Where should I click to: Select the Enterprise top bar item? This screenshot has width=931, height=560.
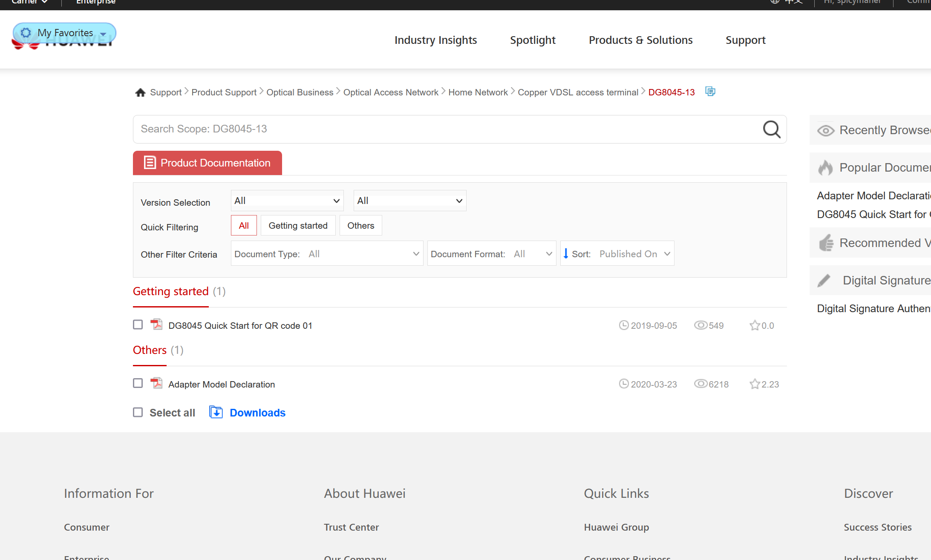click(96, 2)
